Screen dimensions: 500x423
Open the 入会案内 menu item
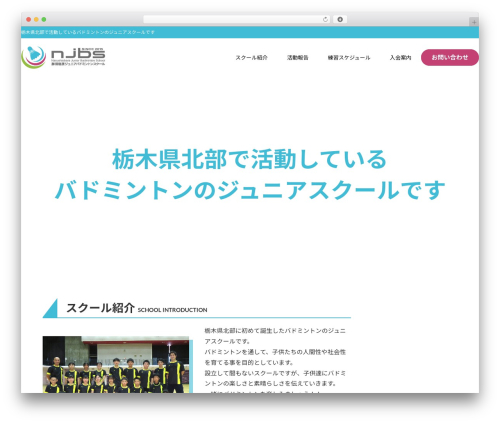pyautogui.click(x=400, y=58)
